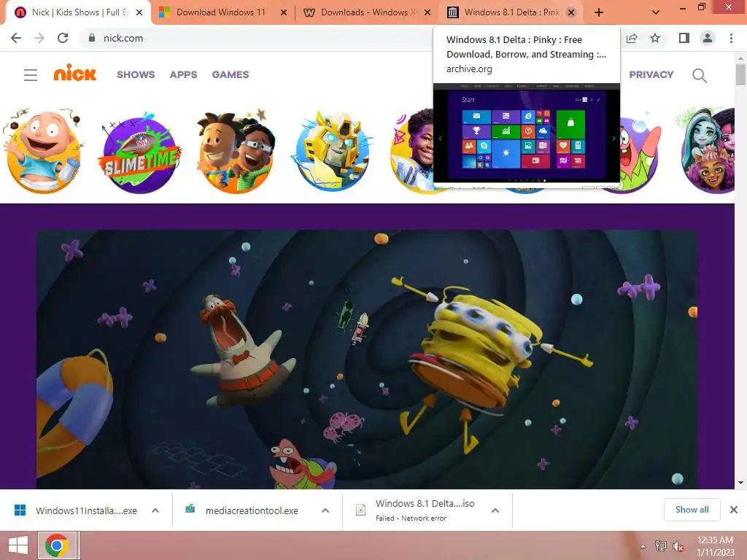Screen dimensions: 747x560
Task: Open the NFL Slimetime show icon
Action: coord(139,153)
